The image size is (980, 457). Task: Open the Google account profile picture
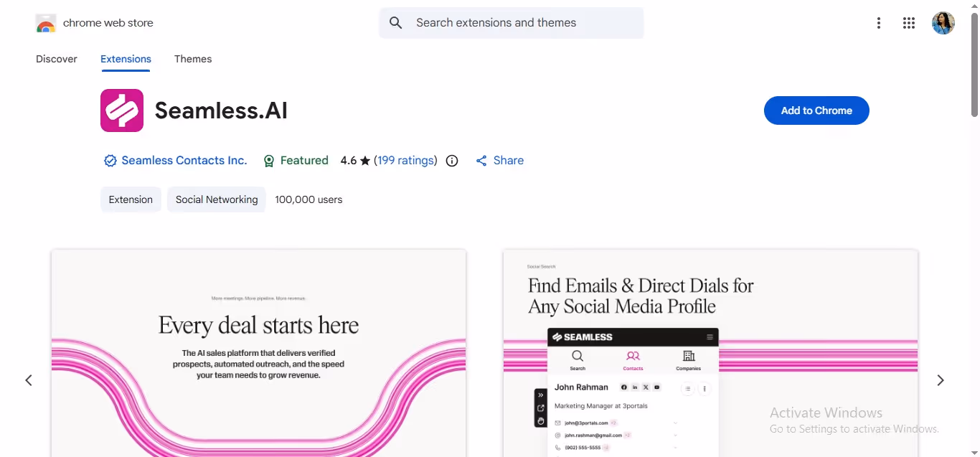pos(943,23)
